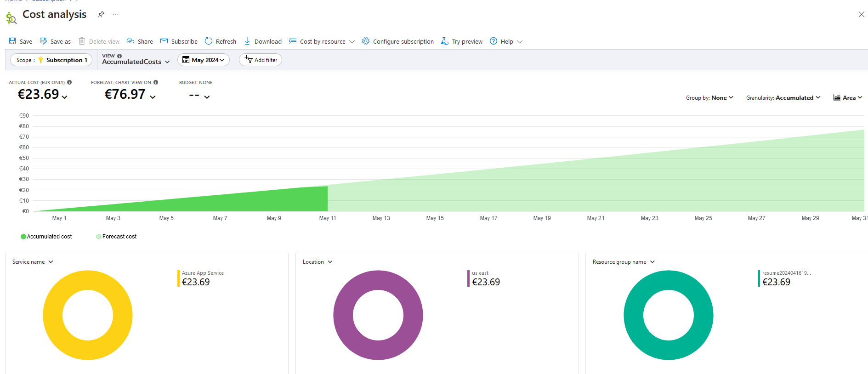Expand the €23.69 actual cost dropdown
The image size is (868, 374).
click(x=65, y=97)
